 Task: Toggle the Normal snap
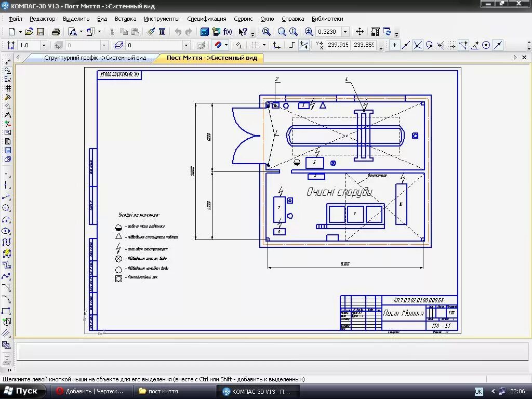441,45
